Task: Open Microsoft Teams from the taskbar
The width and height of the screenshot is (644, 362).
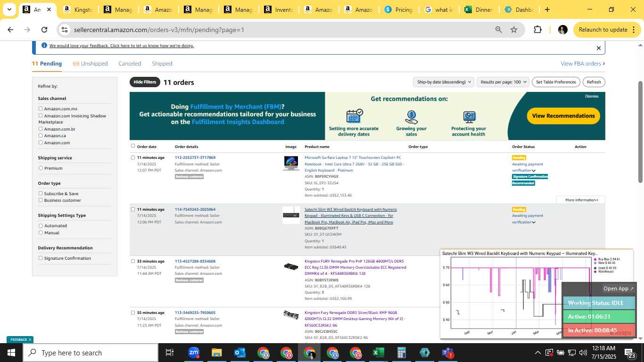Action: click(x=447, y=353)
